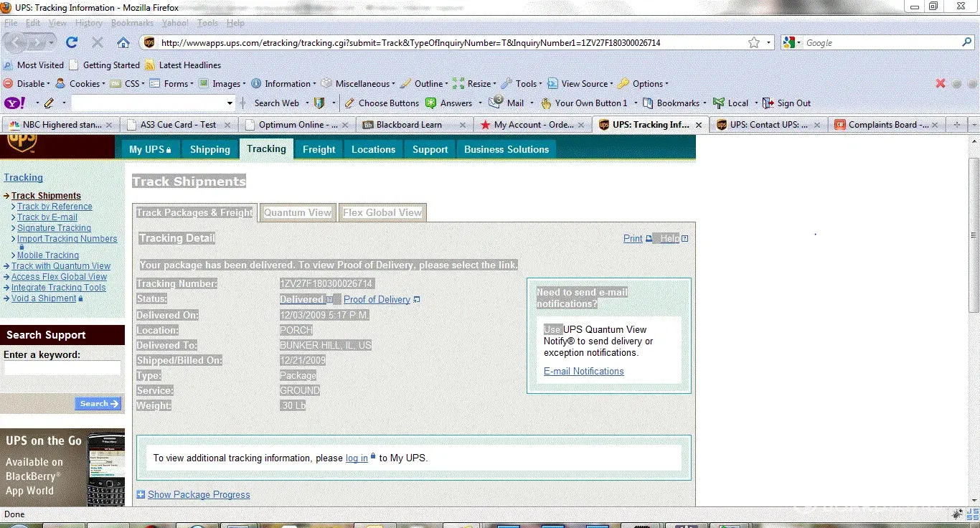Bookmark this page with the star icon
980x528 pixels.
754,42
